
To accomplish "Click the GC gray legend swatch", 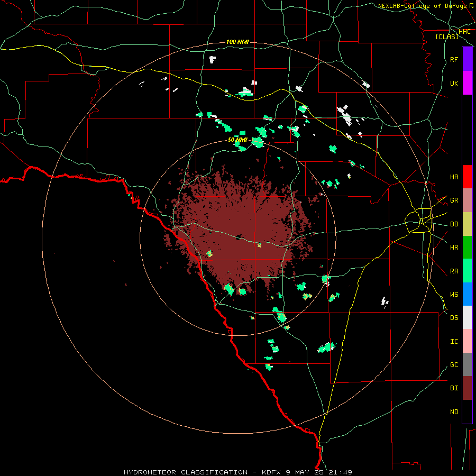I will [x=467, y=364].
